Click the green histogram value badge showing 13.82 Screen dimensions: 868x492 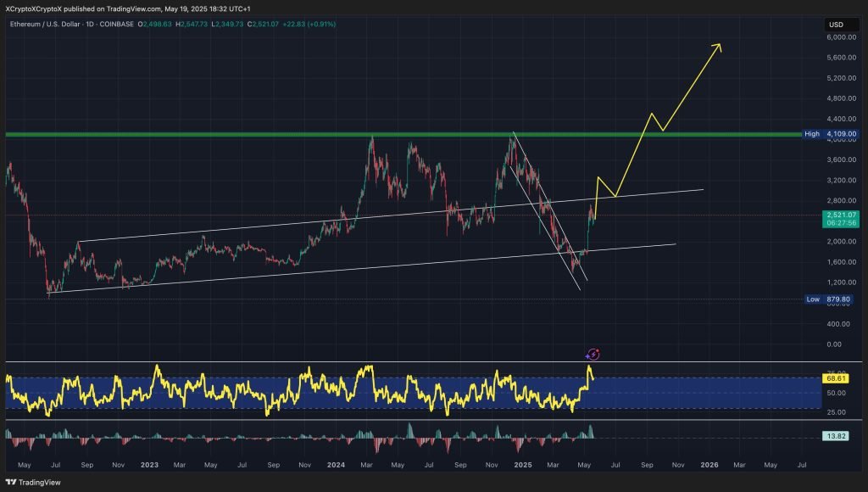tap(834, 435)
